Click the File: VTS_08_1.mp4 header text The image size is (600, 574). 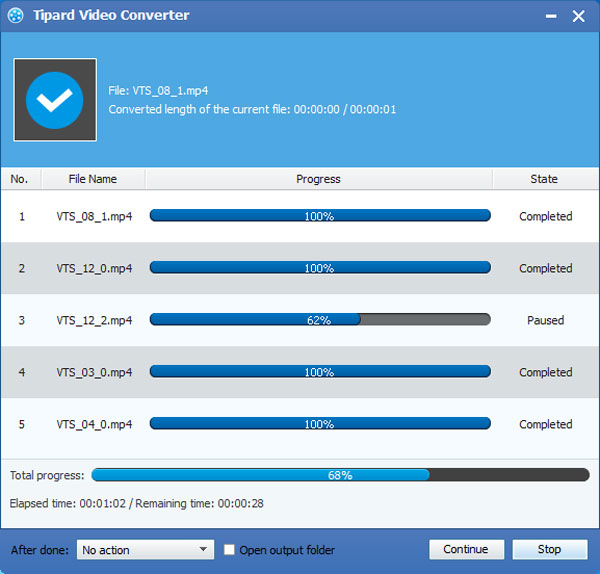pos(158,91)
